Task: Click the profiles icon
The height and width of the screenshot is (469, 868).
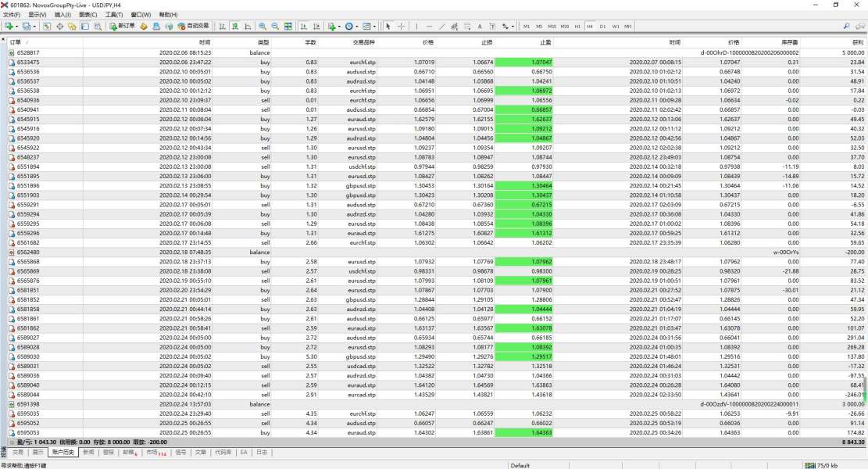Action: click(26, 26)
